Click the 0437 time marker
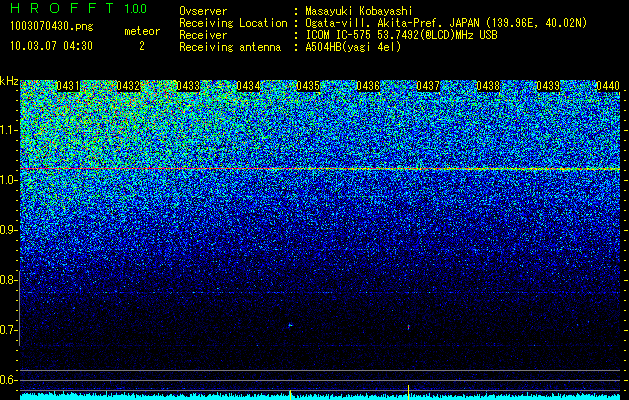The image size is (629, 400). [428, 86]
